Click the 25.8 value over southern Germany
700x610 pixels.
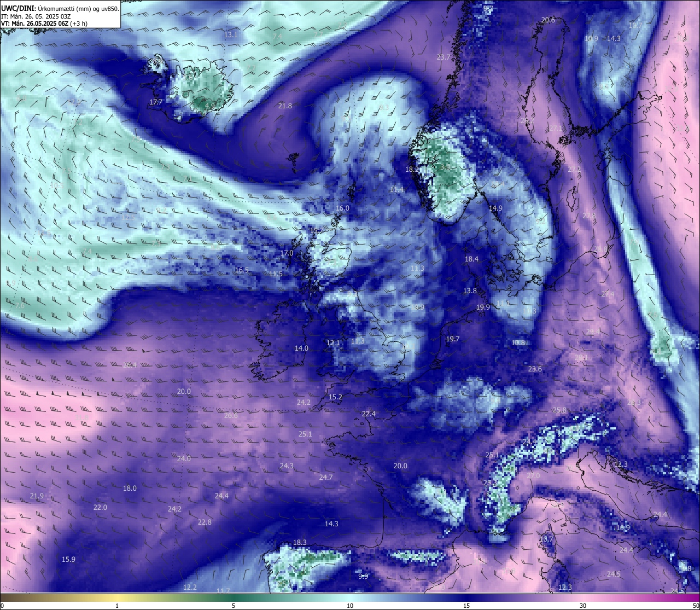point(559,410)
